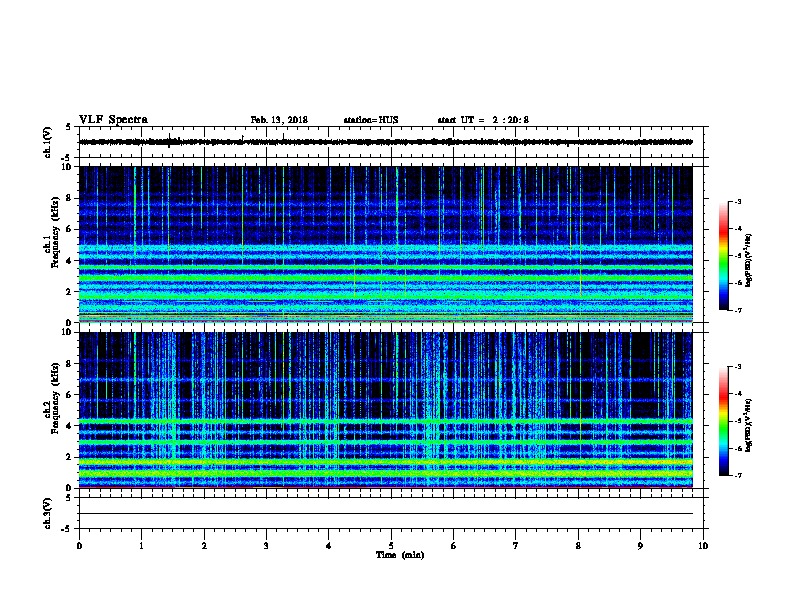Click the "-3" label on ch.1 color bar

738,201
